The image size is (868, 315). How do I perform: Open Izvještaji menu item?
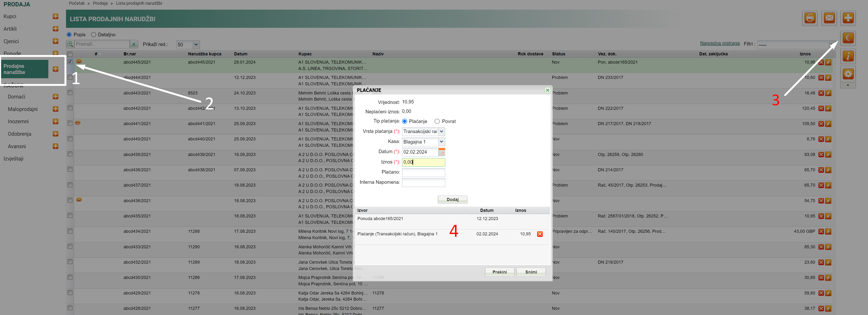pos(13,159)
